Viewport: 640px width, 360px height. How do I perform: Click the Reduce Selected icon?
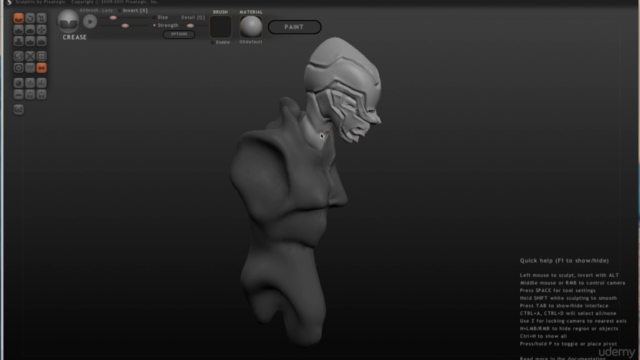(x=30, y=56)
